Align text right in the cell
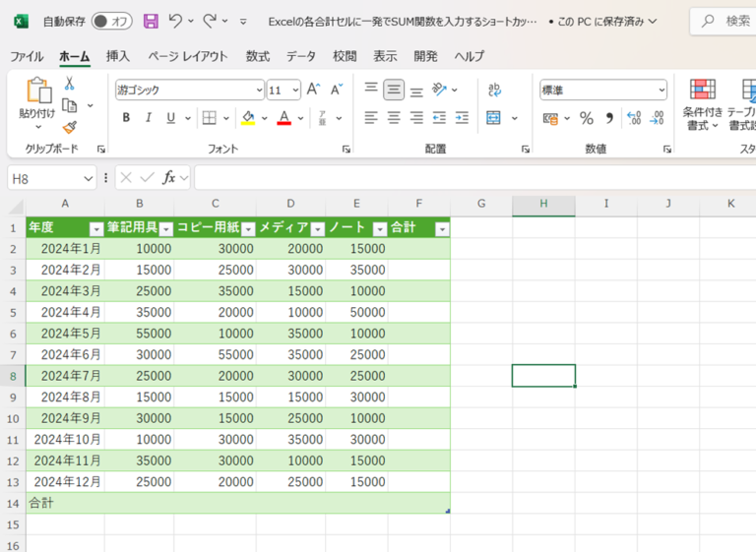The height and width of the screenshot is (552, 756). click(416, 118)
